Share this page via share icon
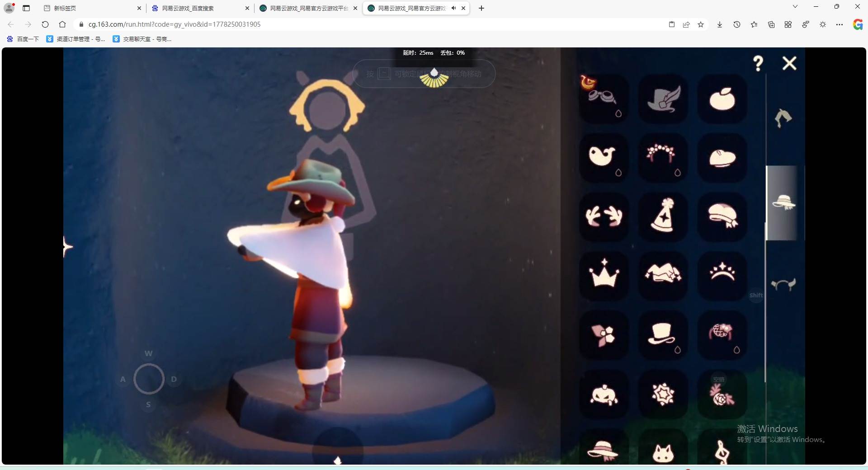Viewport: 868px width, 470px height. 686,24
